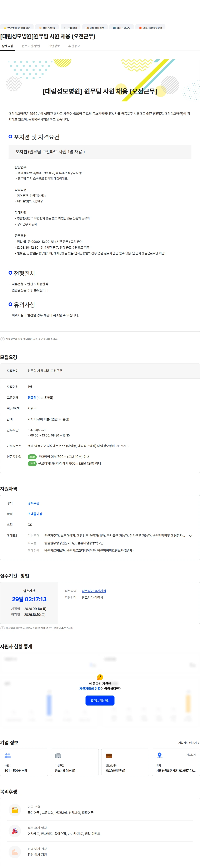Click the 2호선 badge for 신대방역

pyautogui.click(x=32, y=457)
